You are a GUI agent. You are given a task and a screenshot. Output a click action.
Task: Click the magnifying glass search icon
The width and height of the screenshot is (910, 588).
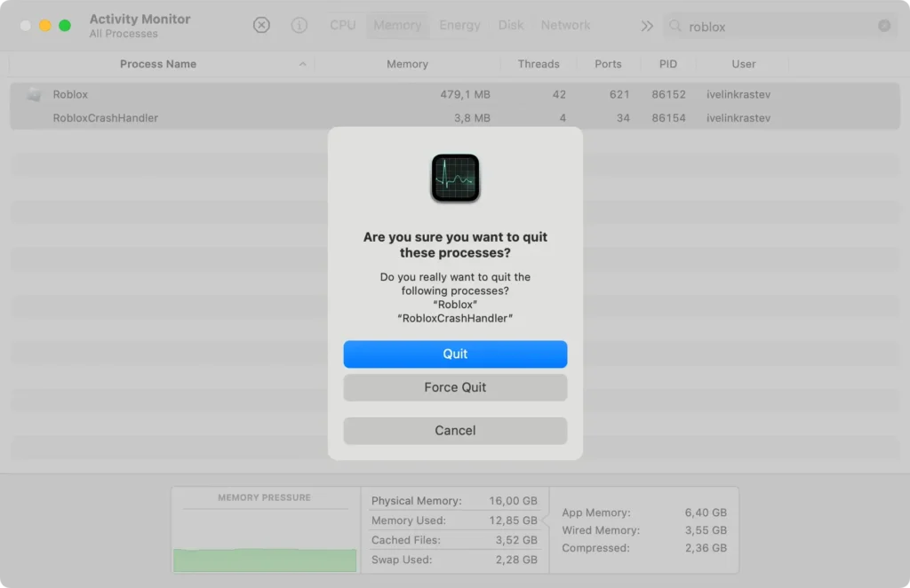[675, 26]
